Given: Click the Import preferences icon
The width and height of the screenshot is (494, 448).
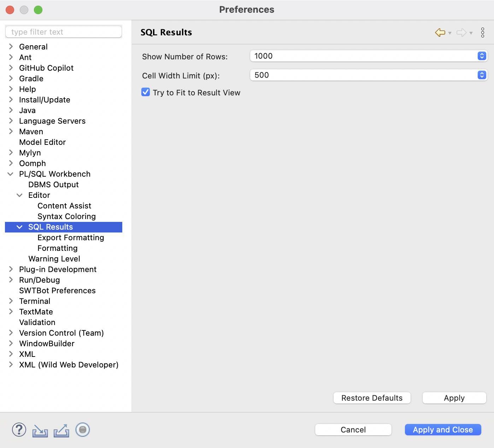Looking at the screenshot, I should 40,430.
